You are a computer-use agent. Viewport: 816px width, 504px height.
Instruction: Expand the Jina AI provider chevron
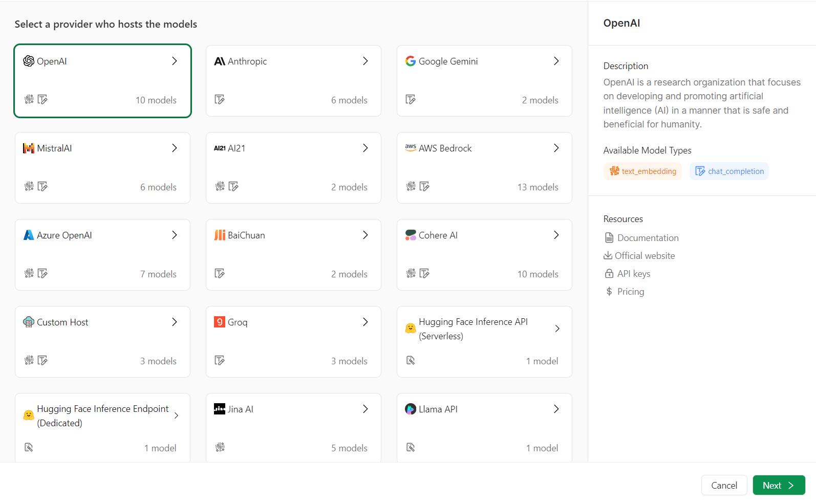point(366,409)
